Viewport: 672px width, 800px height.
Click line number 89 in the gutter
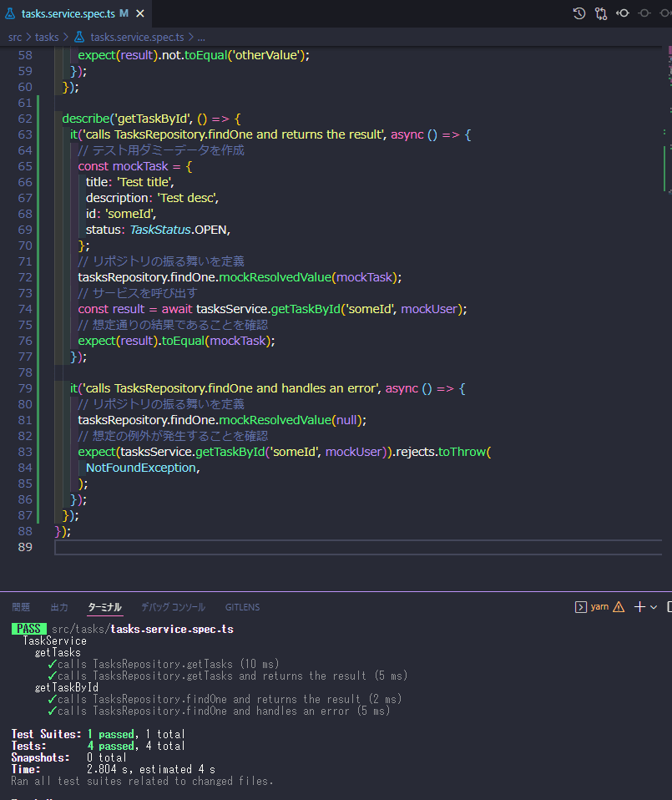[x=25, y=547]
